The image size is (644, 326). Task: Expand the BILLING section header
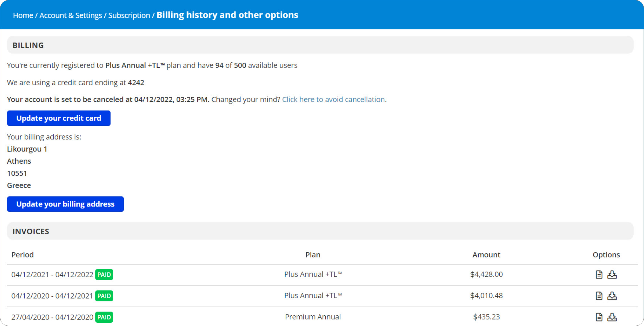tap(28, 45)
